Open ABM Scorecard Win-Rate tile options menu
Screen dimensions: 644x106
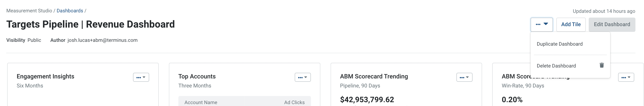click(626, 77)
